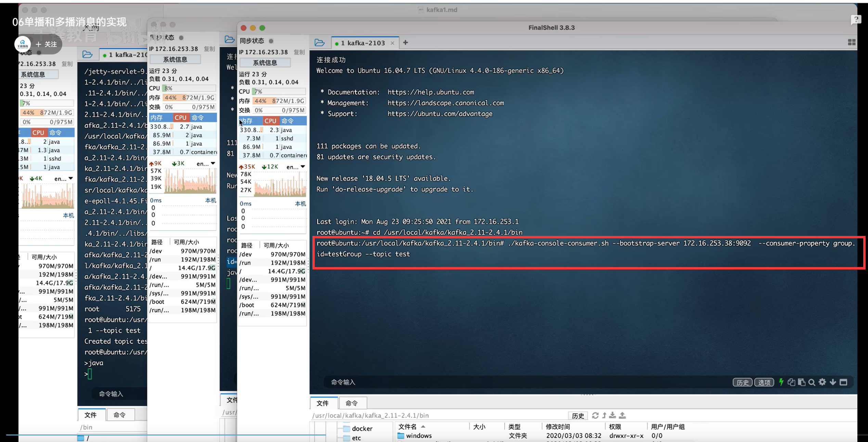Sort file list by 文件名 column header
The height and width of the screenshot is (442, 868).
pyautogui.click(x=407, y=427)
